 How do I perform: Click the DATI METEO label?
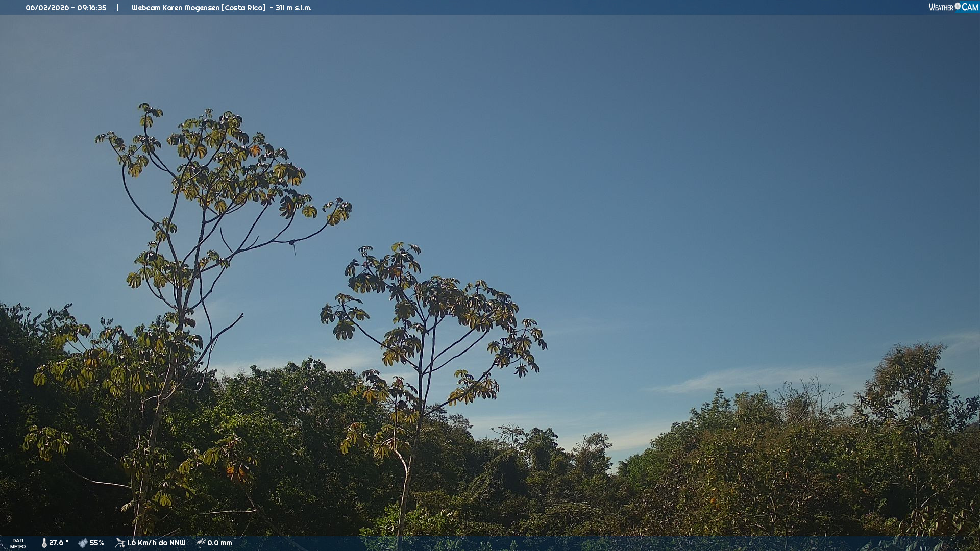coord(18,543)
